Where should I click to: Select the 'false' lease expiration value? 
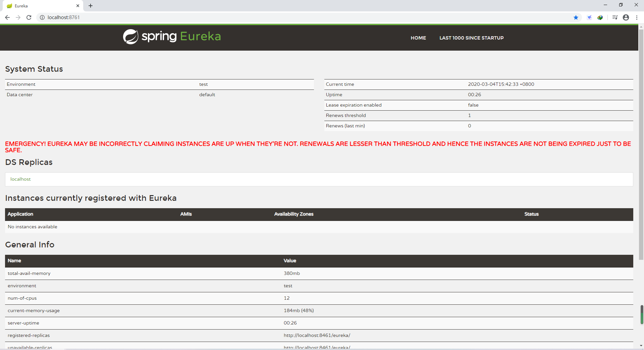pos(473,105)
